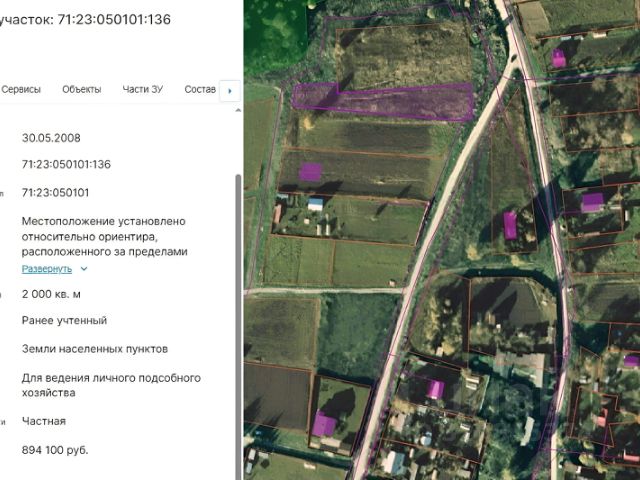Viewport: 640px width, 480px height.
Task: Select the quarter number 71:23:050101
Action: coord(55,193)
